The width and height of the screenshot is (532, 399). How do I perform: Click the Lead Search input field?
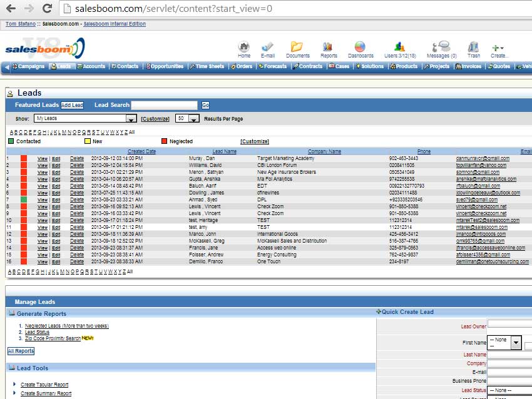coord(165,105)
